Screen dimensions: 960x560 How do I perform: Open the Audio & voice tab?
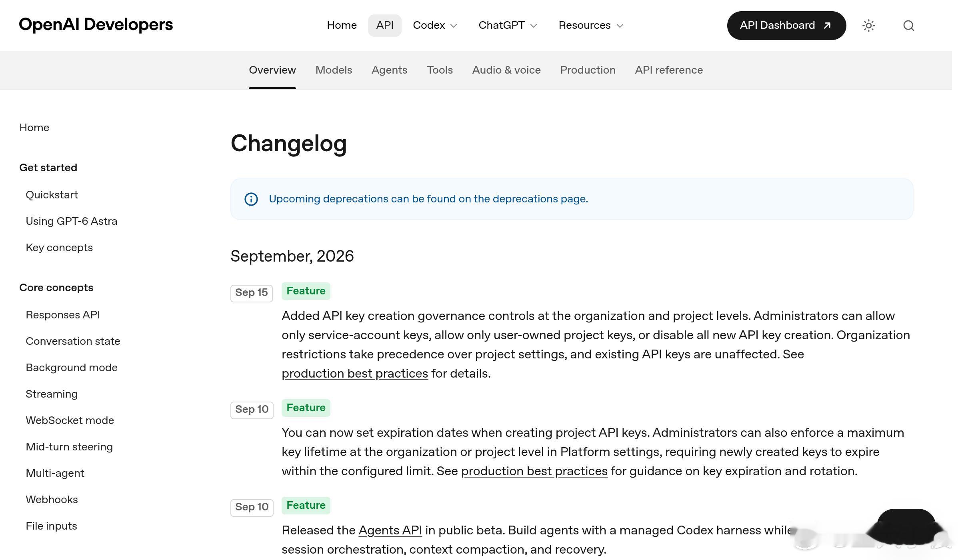[506, 70]
